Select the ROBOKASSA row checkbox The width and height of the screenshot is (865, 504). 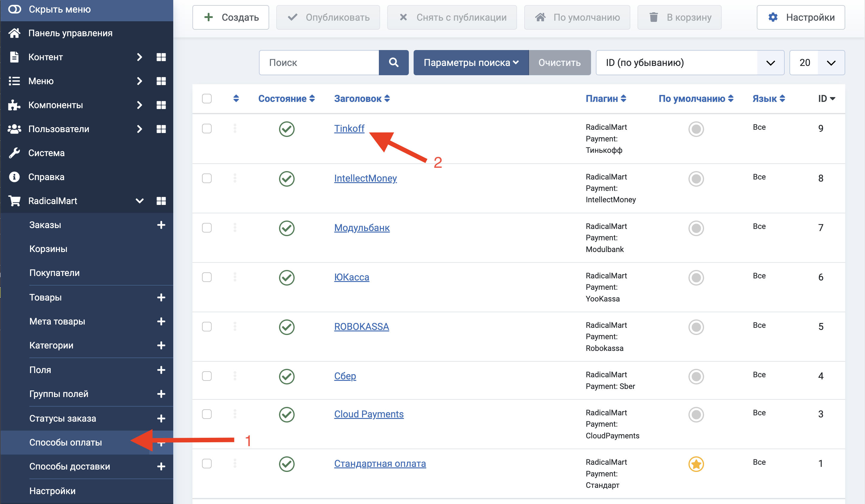tap(207, 327)
